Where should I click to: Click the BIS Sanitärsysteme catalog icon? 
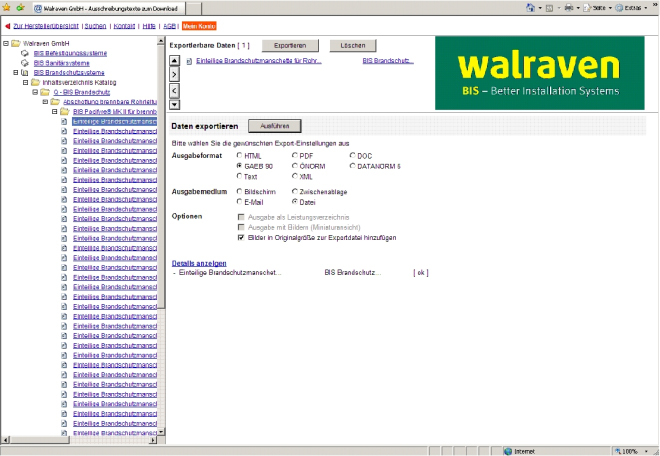coord(25,63)
